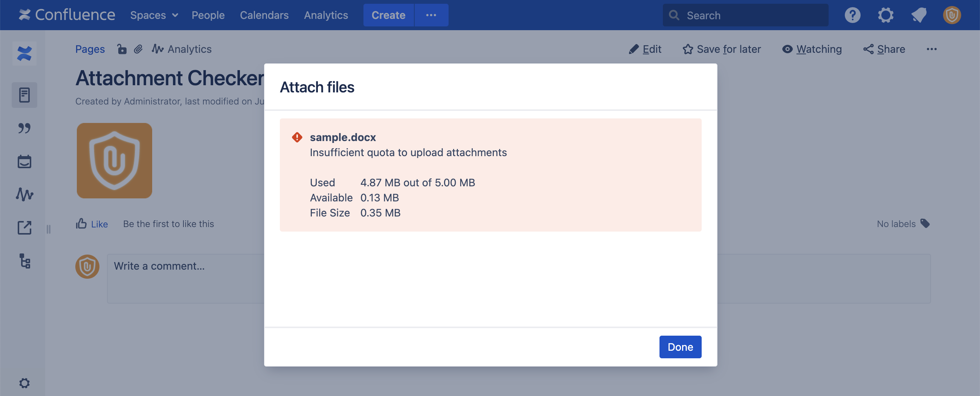The image size is (980, 396).
Task: Click the export/share icon in the sidebar
Action: tap(24, 228)
